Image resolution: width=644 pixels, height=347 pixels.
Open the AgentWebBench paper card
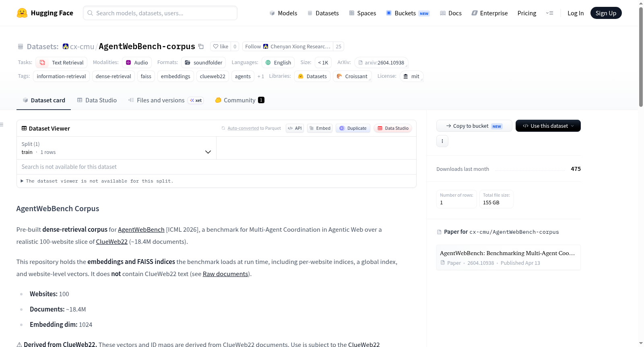coord(508,258)
